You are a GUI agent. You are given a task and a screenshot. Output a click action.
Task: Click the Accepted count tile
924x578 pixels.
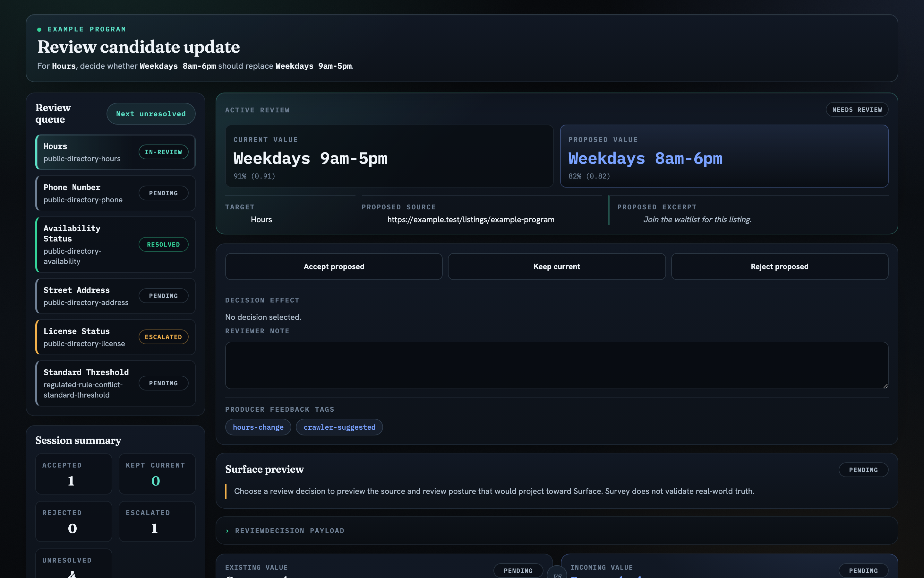(74, 474)
